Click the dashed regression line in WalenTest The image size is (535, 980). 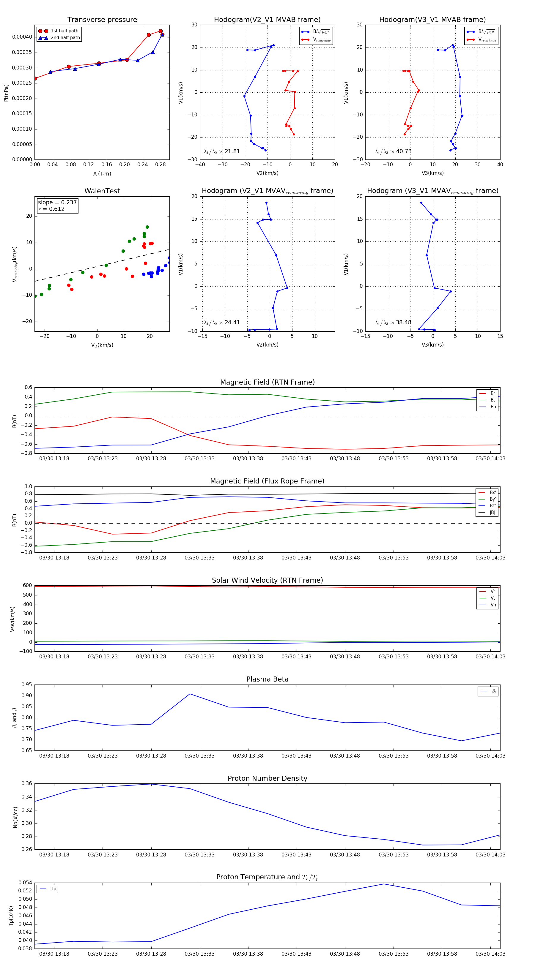[x=102, y=265]
